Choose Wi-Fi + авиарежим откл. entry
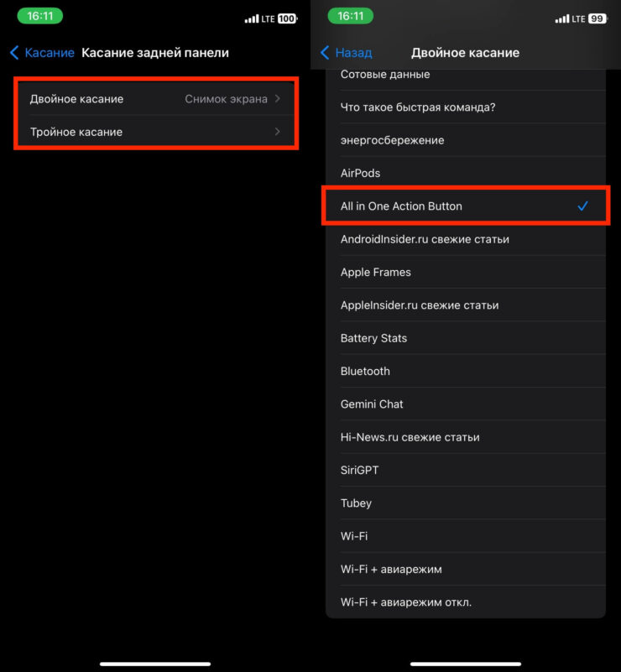Viewport: 621px width, 672px height. coord(406,602)
